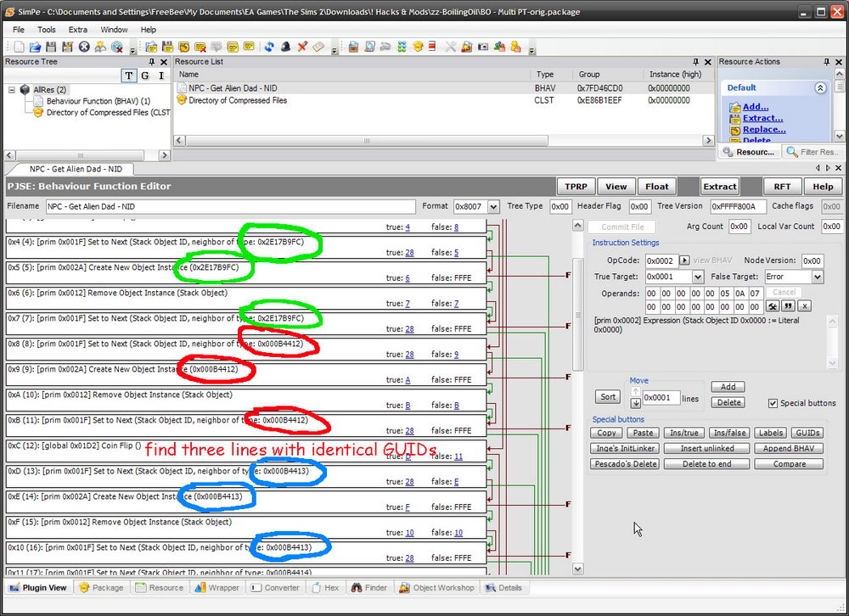Select the G resource tree view icon
Viewport: 849px width, 616px height.
[x=145, y=76]
